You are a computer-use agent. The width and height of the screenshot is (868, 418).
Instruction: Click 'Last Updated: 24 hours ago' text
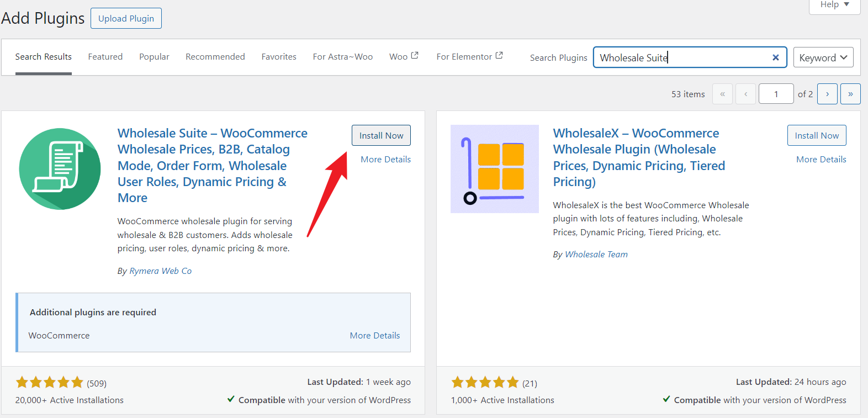pos(791,382)
